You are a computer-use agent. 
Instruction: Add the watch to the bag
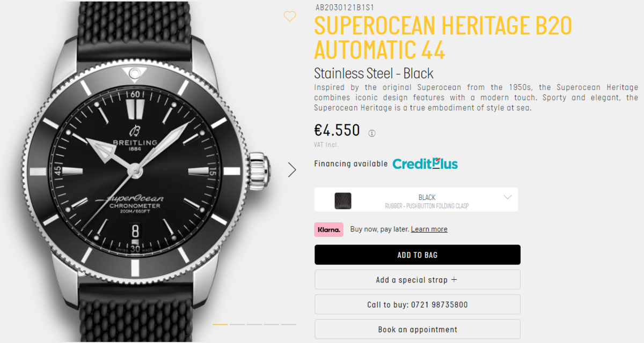[417, 255]
